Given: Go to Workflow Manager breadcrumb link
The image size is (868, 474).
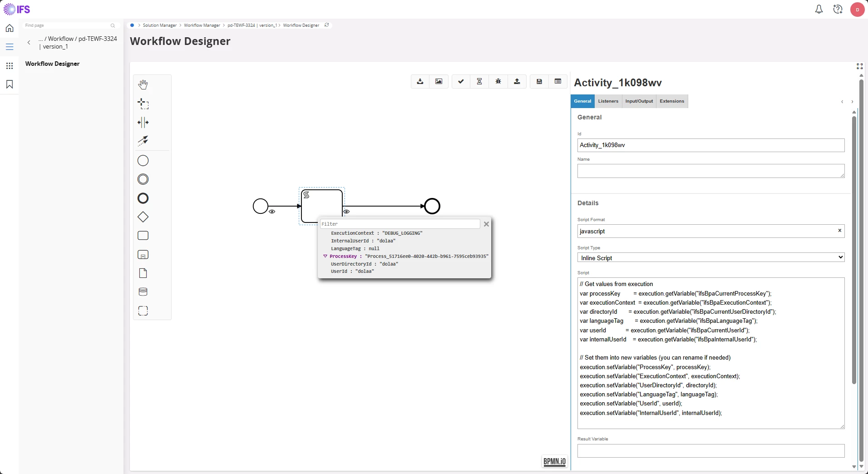Looking at the screenshot, I should (x=202, y=25).
